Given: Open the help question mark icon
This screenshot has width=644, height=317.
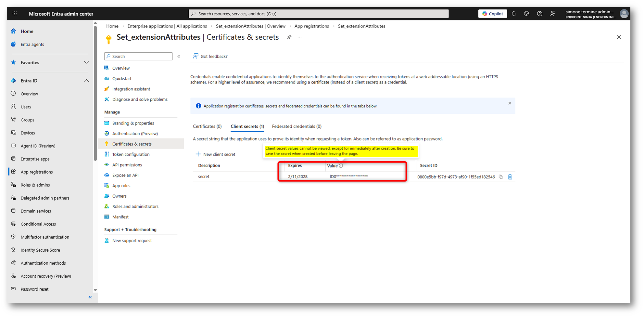Looking at the screenshot, I should [540, 14].
